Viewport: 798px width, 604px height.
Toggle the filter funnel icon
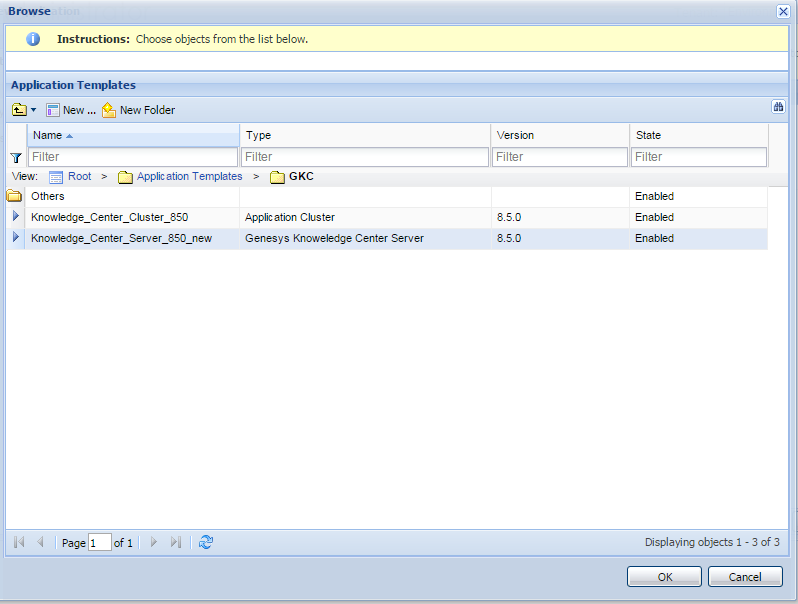click(x=16, y=157)
